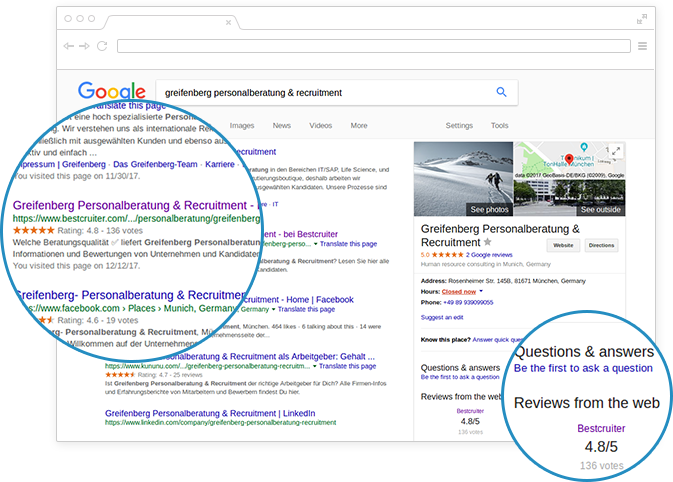Open the 2 Google reviews link
Screen dimensions: 673x482
click(x=489, y=255)
